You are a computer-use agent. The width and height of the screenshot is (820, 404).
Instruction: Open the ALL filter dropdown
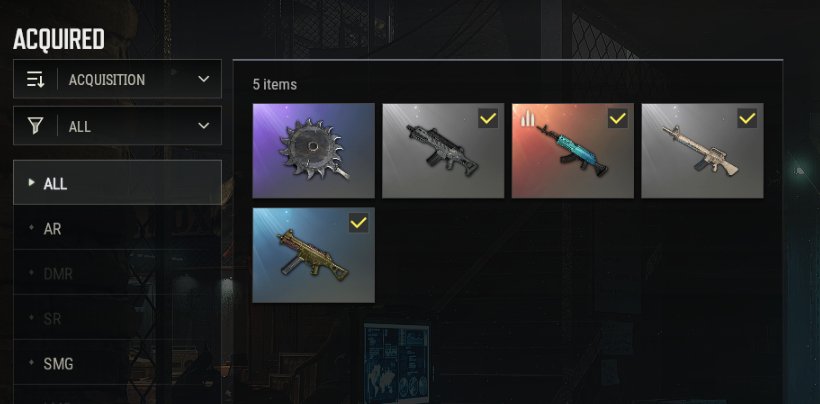(x=117, y=126)
